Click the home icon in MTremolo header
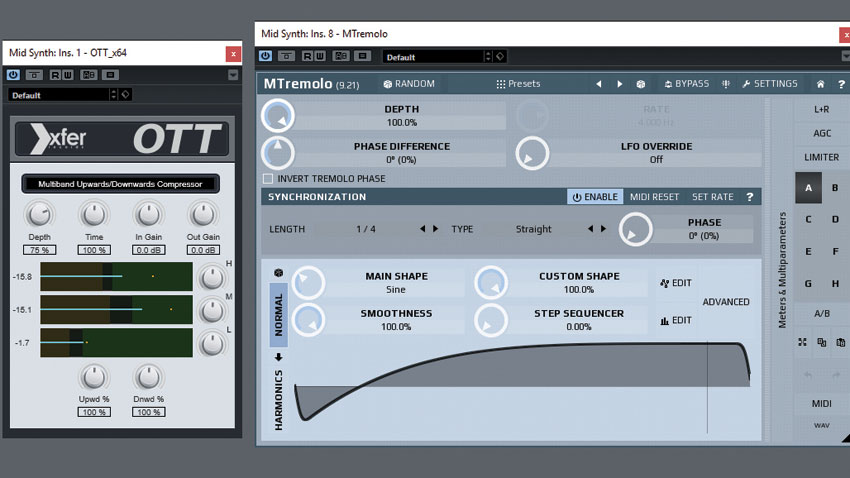Image resolution: width=850 pixels, height=478 pixels. pos(820,84)
